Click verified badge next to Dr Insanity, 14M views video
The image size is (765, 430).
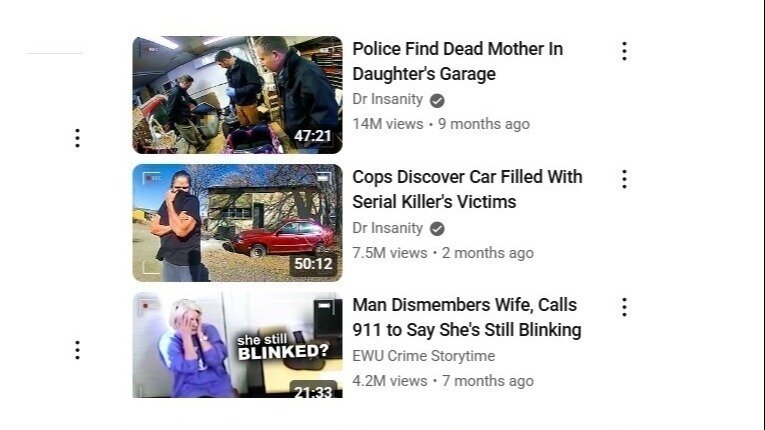(437, 101)
